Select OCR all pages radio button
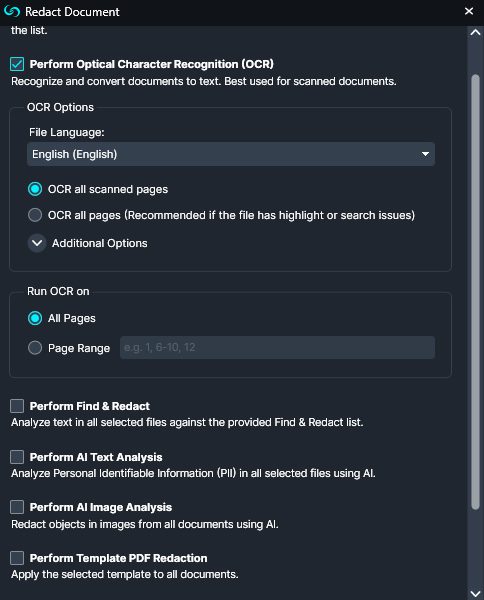This screenshot has width=484, height=600. tap(35, 215)
